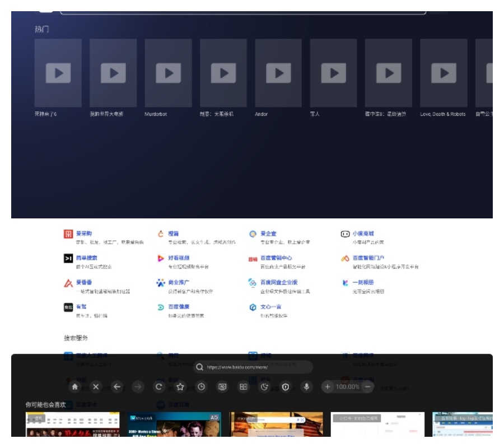Open the recommended thumbnail marked AD
This screenshot has width=504, height=448.
[x=174, y=424]
